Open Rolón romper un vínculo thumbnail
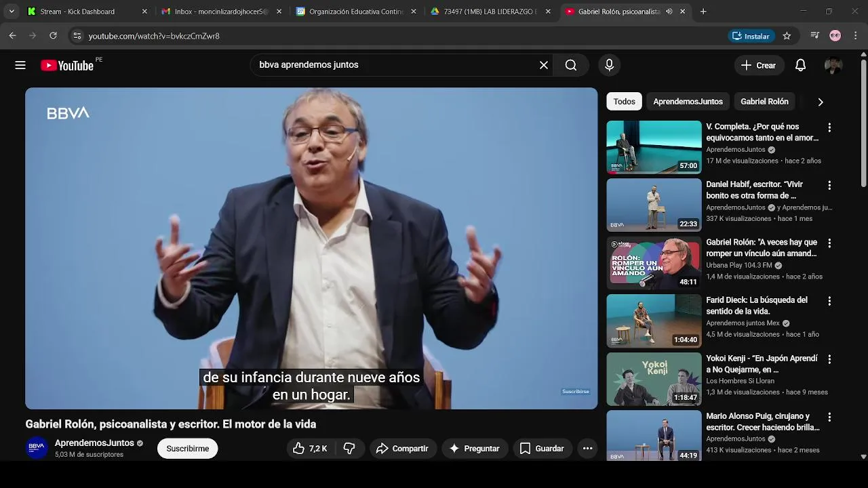Image resolution: width=868 pixels, height=488 pixels. pos(654,263)
